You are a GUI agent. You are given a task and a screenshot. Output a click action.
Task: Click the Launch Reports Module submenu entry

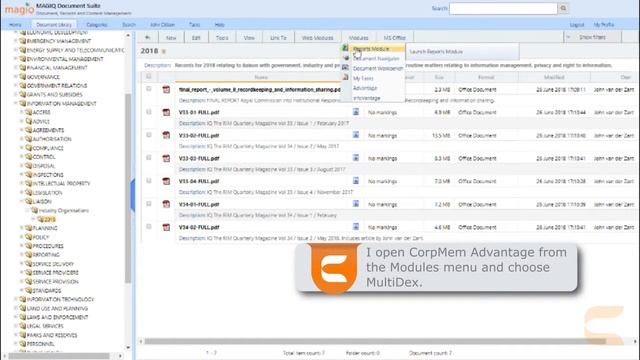pos(462,52)
